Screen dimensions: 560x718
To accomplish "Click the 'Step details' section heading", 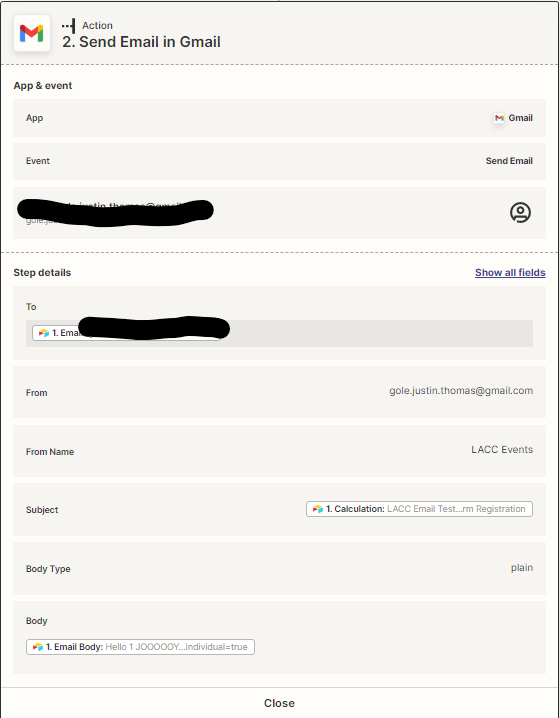I will point(42,272).
